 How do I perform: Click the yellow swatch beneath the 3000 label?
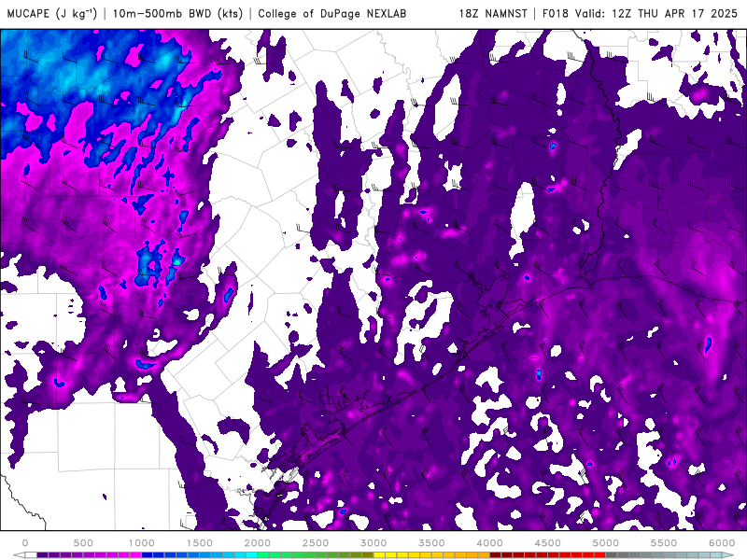coord(379,555)
